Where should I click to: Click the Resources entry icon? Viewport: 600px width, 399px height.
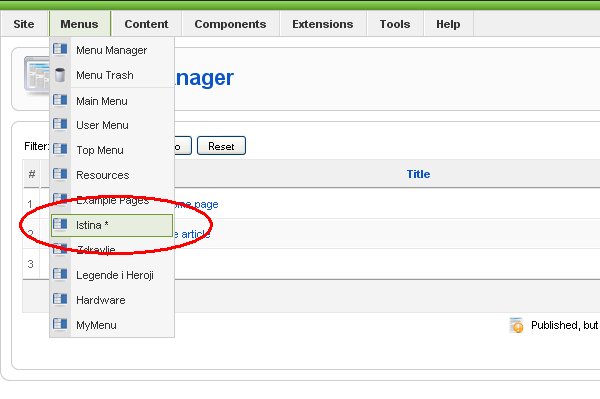pos(60,174)
